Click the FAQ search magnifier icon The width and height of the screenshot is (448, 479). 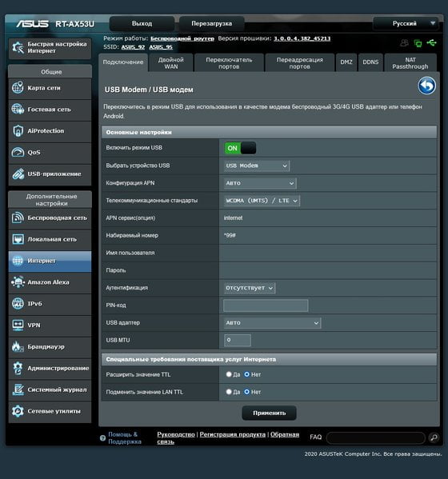[x=434, y=437]
